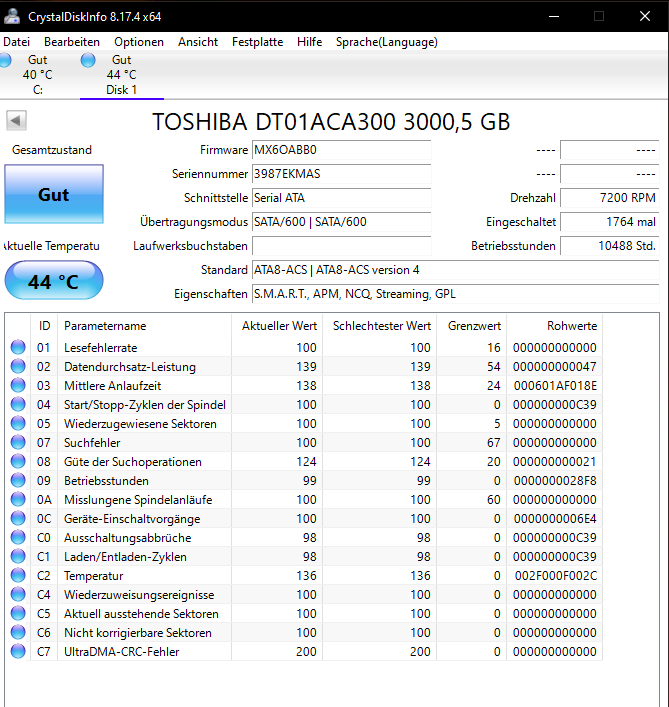The width and height of the screenshot is (669, 707).
Task: Click the status orb for Lesefehlerrate row
Action: 18,347
